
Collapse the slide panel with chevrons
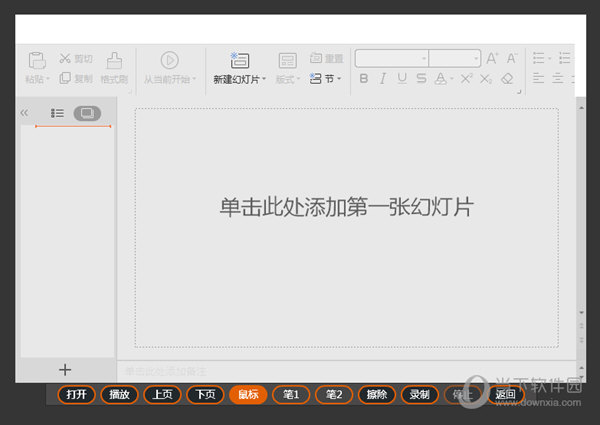click(24, 113)
